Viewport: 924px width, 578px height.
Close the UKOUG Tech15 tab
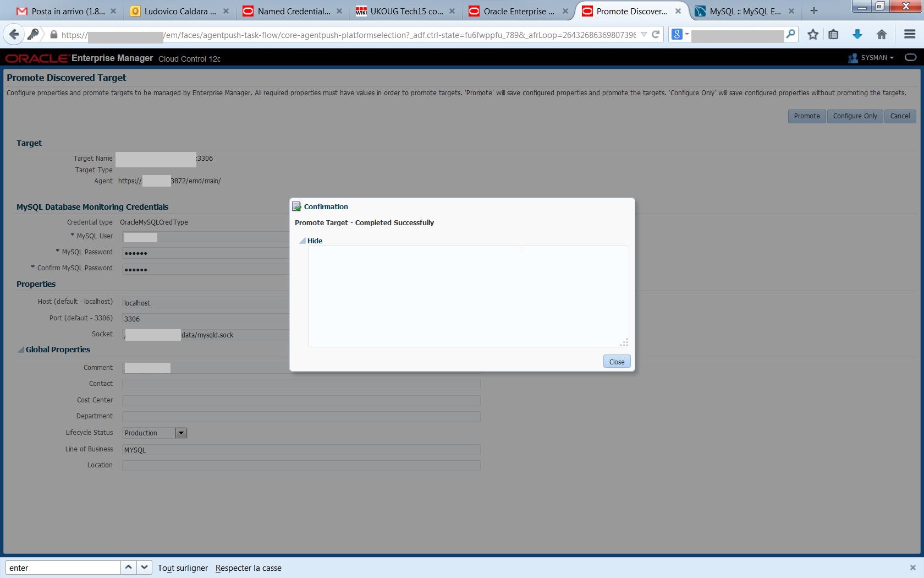452,11
